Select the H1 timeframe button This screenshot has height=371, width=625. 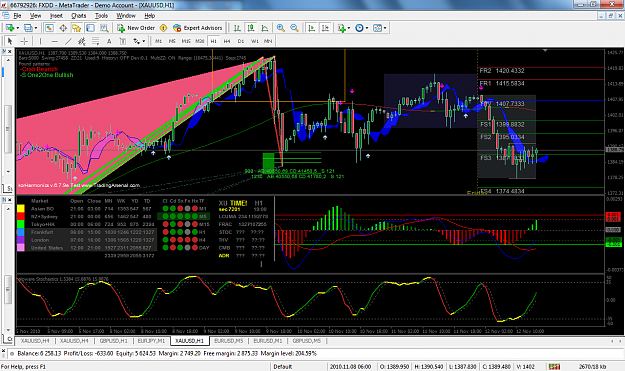[214, 41]
